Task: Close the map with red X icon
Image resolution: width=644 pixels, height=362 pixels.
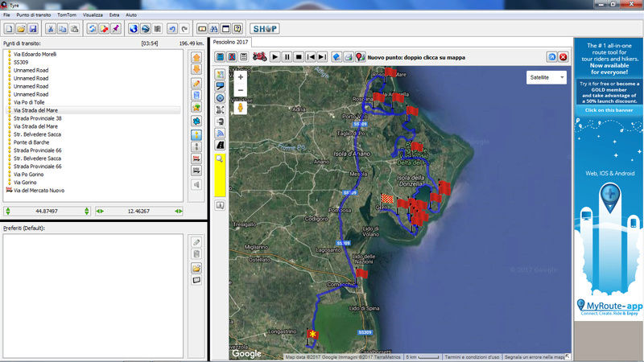Action: click(563, 57)
